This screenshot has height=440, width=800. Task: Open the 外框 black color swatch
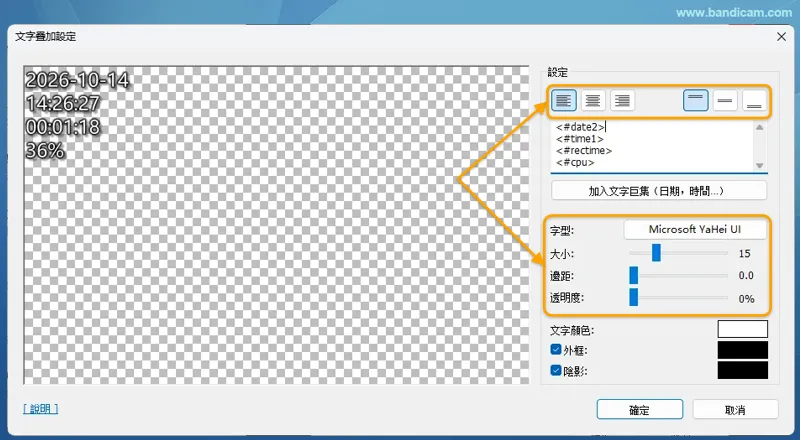click(x=742, y=350)
